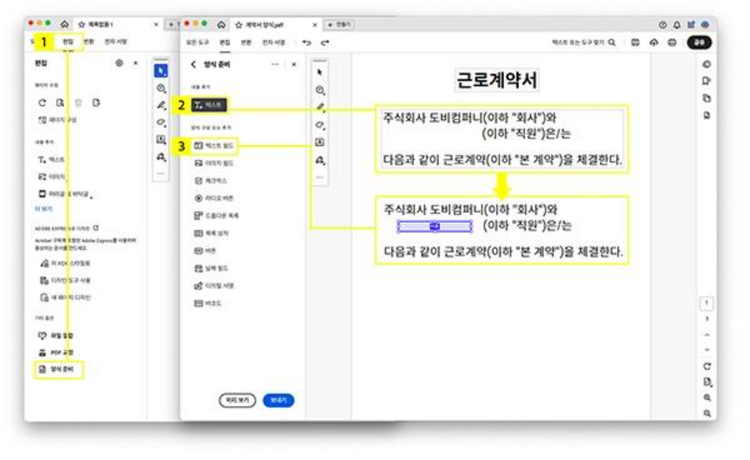
Task: Add a List box form element
Action: coord(211,233)
